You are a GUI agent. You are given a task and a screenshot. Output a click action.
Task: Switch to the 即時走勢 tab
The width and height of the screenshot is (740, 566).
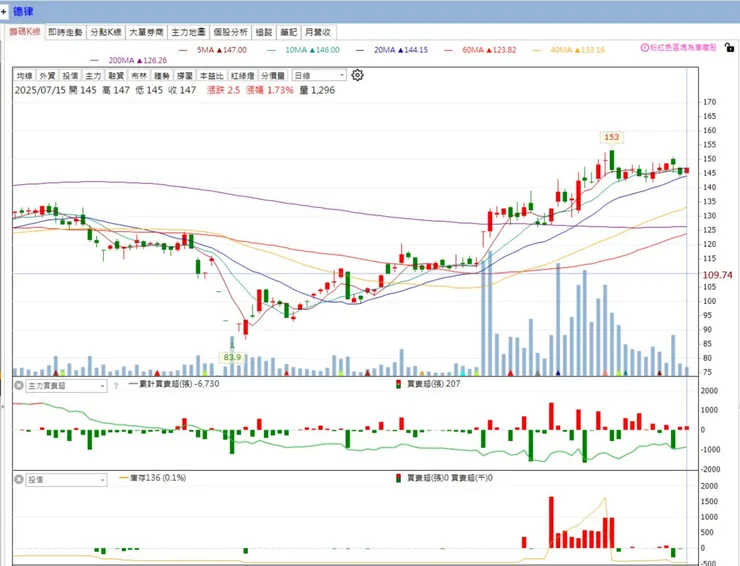(66, 32)
